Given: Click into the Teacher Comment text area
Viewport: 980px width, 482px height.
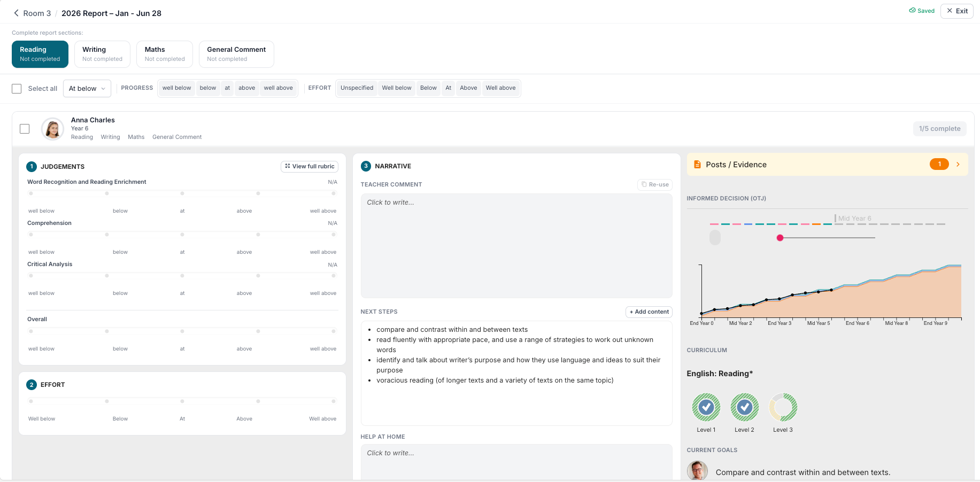Looking at the screenshot, I should [516, 246].
